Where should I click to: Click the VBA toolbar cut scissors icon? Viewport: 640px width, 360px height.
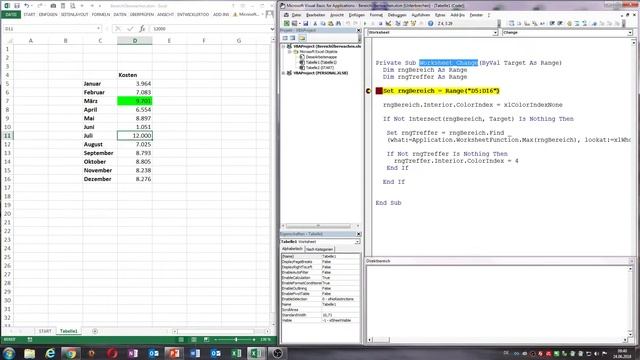tap(315, 23)
